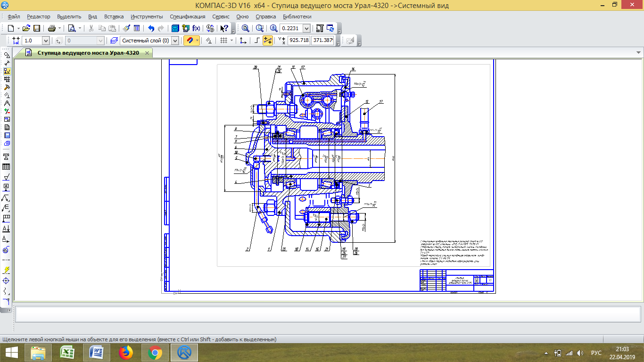Expand the Print icon dropdown arrow
644x362 pixels.
click(59, 28)
